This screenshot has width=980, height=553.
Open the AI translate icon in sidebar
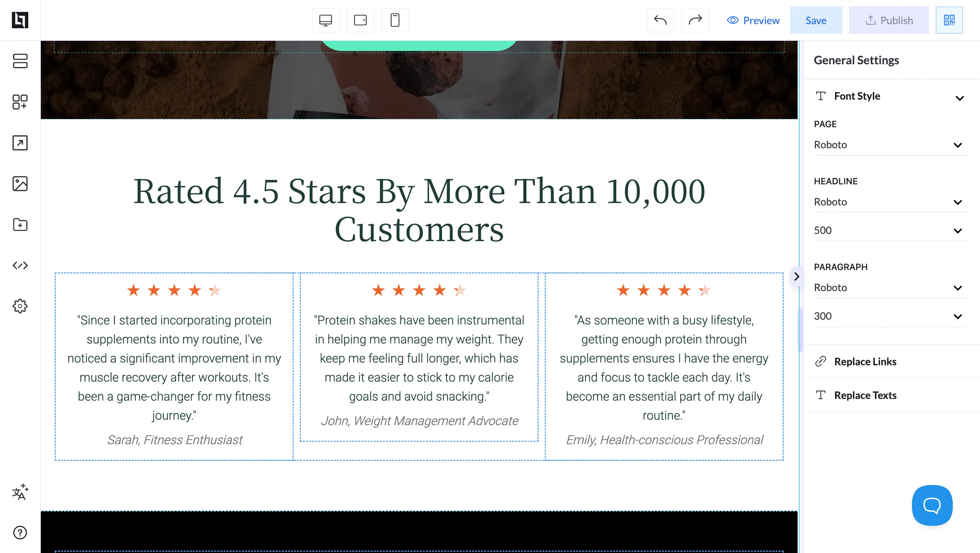(20, 492)
